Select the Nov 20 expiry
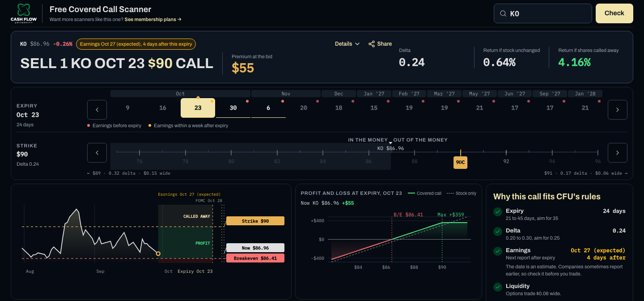The width and height of the screenshot is (644, 301). pos(304,108)
